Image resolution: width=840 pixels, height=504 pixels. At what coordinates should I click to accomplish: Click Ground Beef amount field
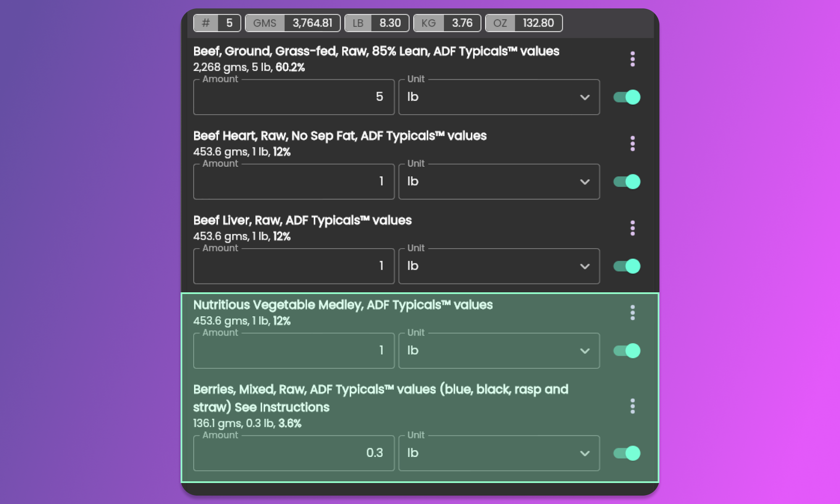(x=294, y=97)
